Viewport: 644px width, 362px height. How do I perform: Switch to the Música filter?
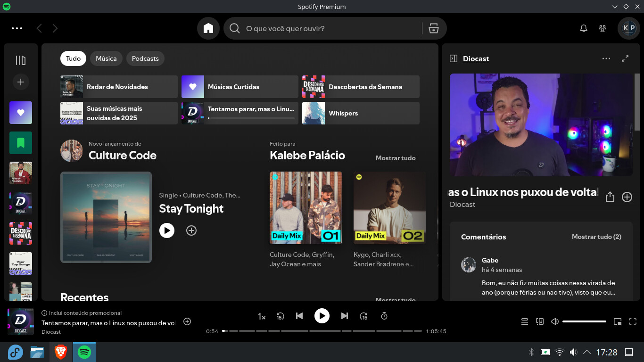pyautogui.click(x=106, y=58)
